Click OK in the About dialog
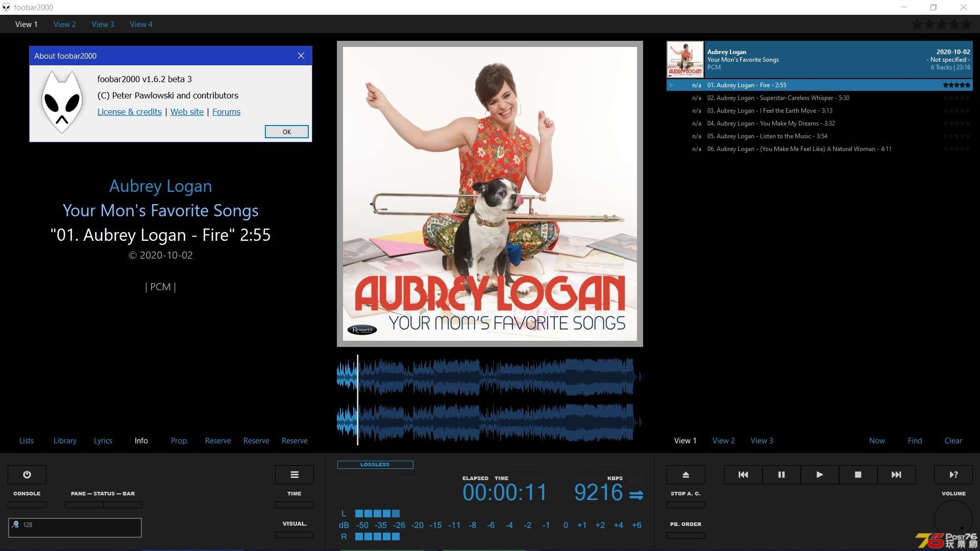Screen dimensions: 980x551 coord(287,132)
